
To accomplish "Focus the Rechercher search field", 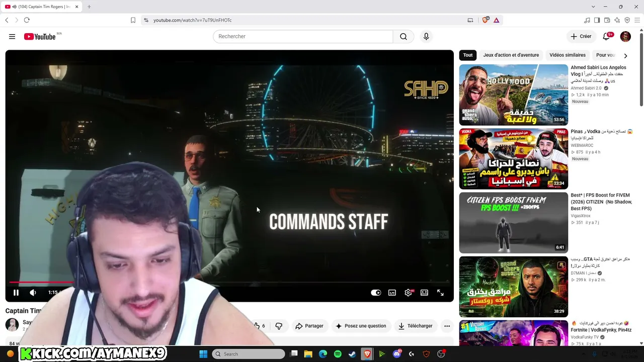I will (x=303, y=37).
